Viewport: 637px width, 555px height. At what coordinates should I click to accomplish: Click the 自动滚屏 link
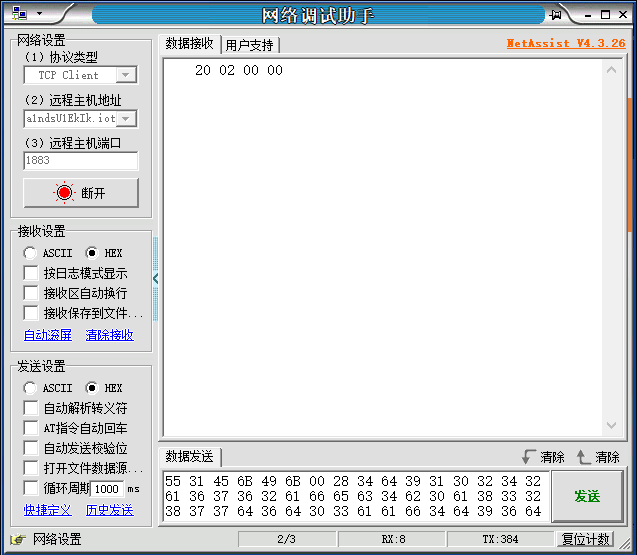[x=48, y=335]
